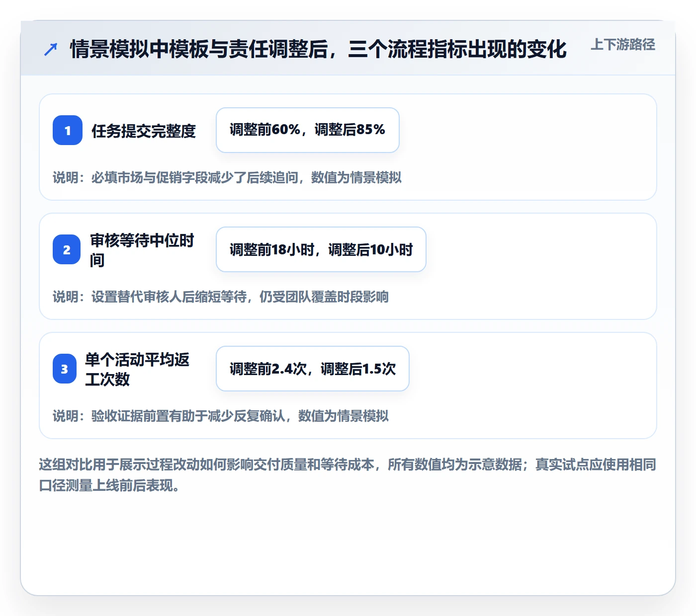The height and width of the screenshot is (616, 696).
Task: Click the 调整前2.4次，调整后1.5次 value chip
Action: [x=313, y=369]
